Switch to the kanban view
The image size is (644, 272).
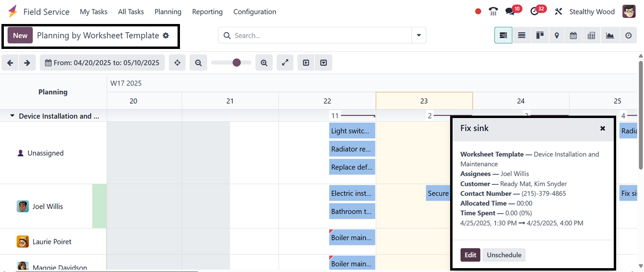(539, 35)
